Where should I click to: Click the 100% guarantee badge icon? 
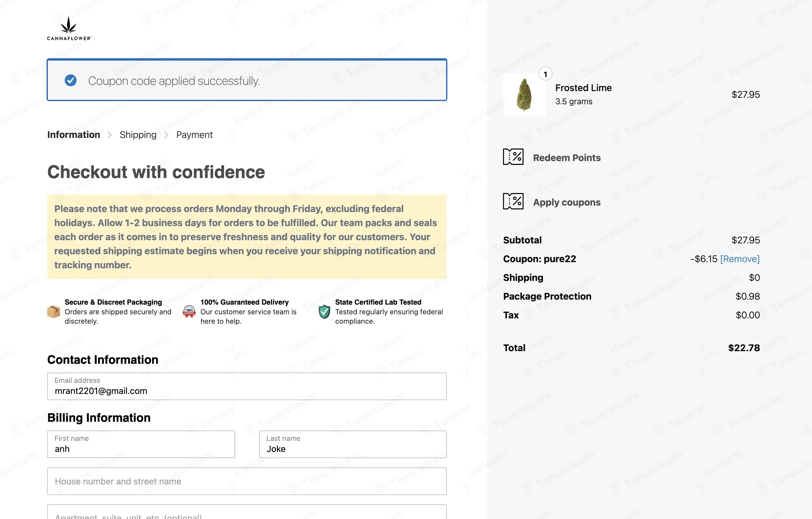coord(189,311)
